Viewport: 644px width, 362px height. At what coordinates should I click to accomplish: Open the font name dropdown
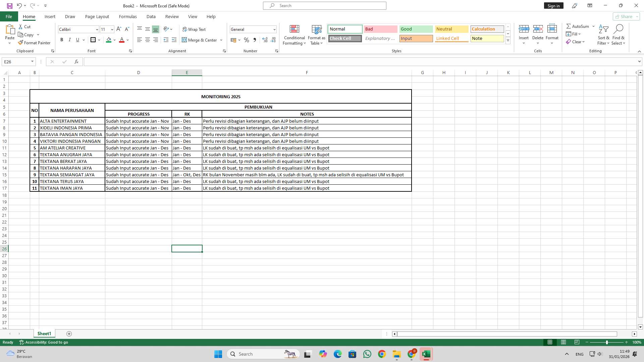97,29
